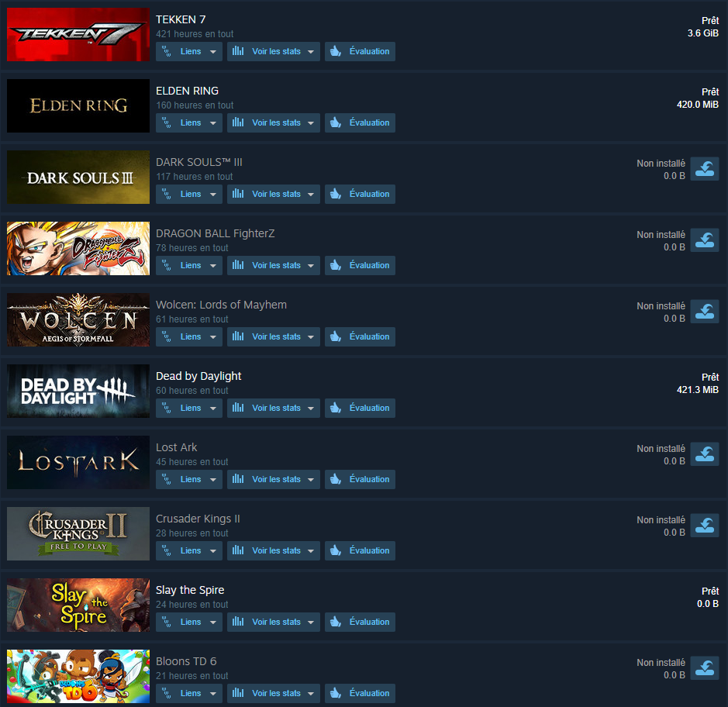This screenshot has width=728, height=707.
Task: Click thumbs-up Évaluation icon for TEKKEN 7
Action: [x=336, y=51]
